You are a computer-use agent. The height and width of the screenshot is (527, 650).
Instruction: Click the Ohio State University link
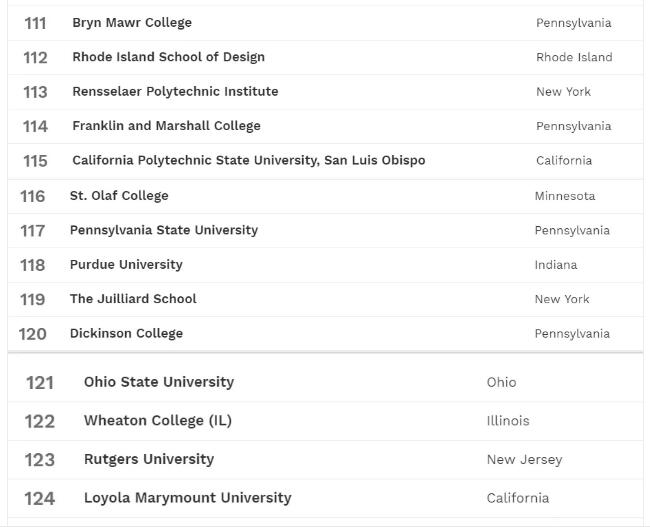coord(159,382)
